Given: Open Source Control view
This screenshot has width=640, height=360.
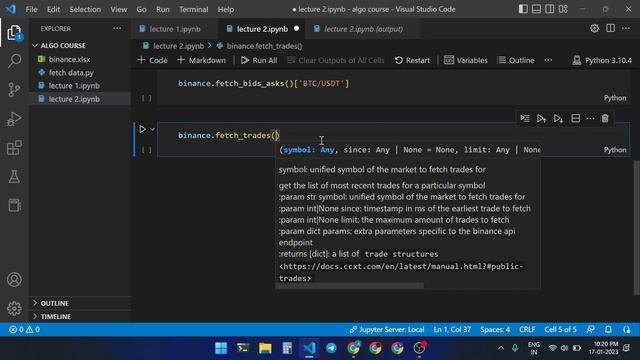Looking at the screenshot, I should coord(14,90).
